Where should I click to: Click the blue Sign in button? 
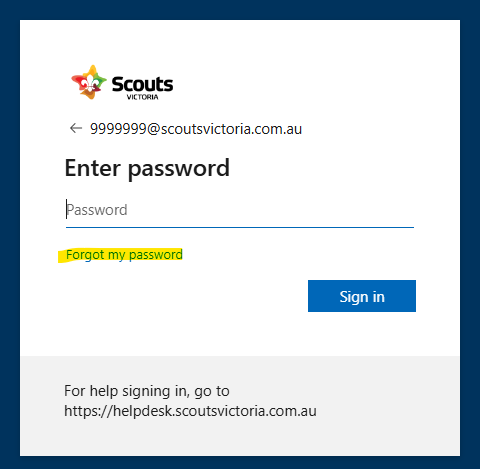(x=362, y=296)
